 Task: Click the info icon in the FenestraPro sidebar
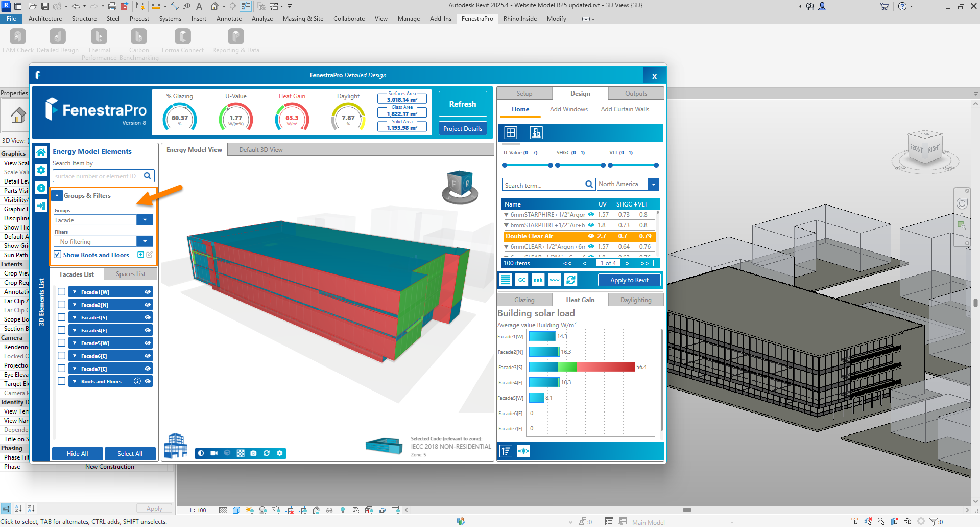[x=41, y=188]
